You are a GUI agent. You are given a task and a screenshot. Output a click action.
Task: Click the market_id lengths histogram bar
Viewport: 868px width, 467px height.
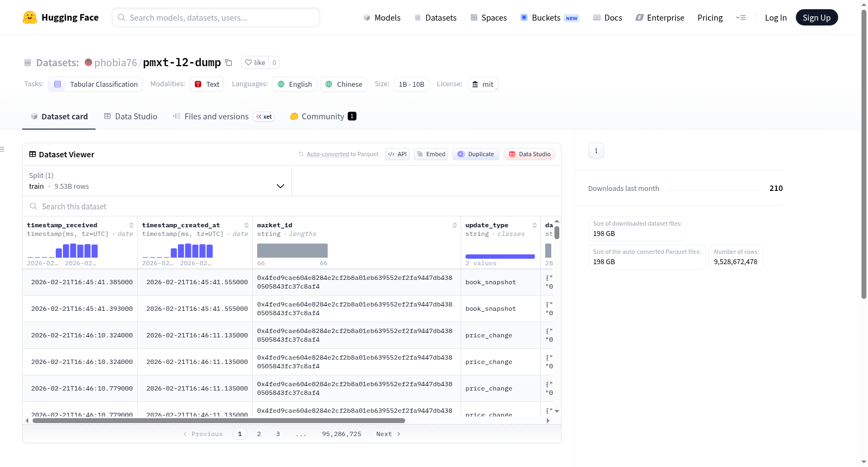point(292,251)
